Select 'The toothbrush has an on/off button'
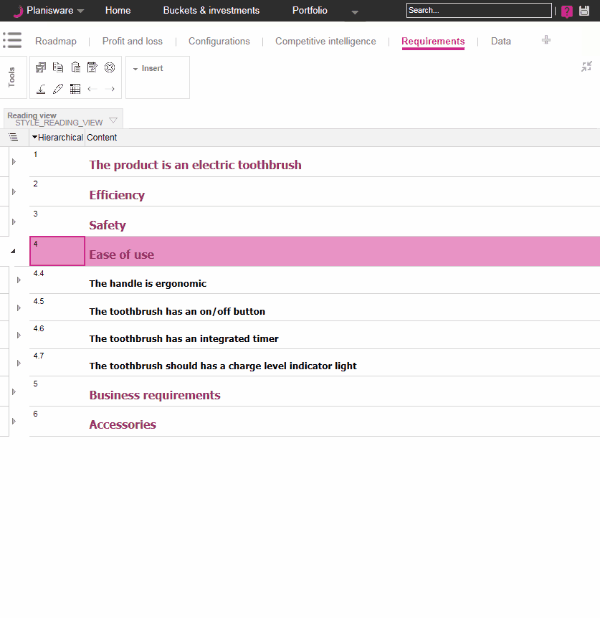Screen dimensions: 600x618 pyautogui.click(x=177, y=311)
